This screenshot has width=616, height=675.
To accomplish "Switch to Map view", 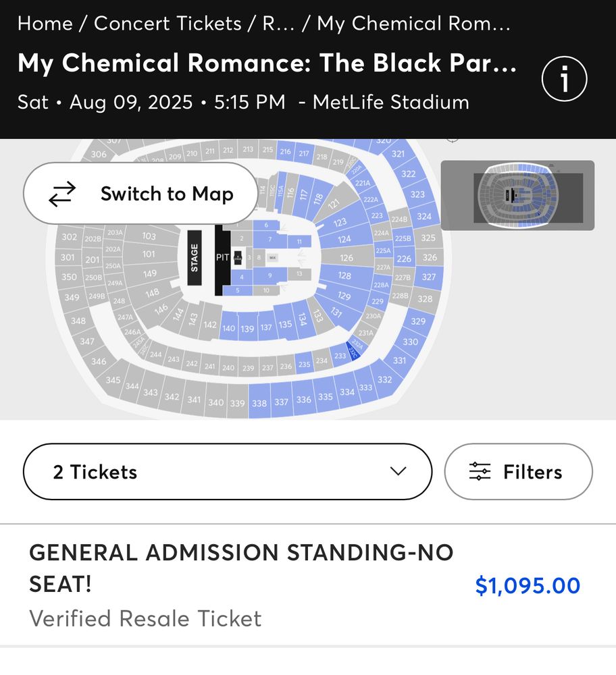I will click(140, 194).
